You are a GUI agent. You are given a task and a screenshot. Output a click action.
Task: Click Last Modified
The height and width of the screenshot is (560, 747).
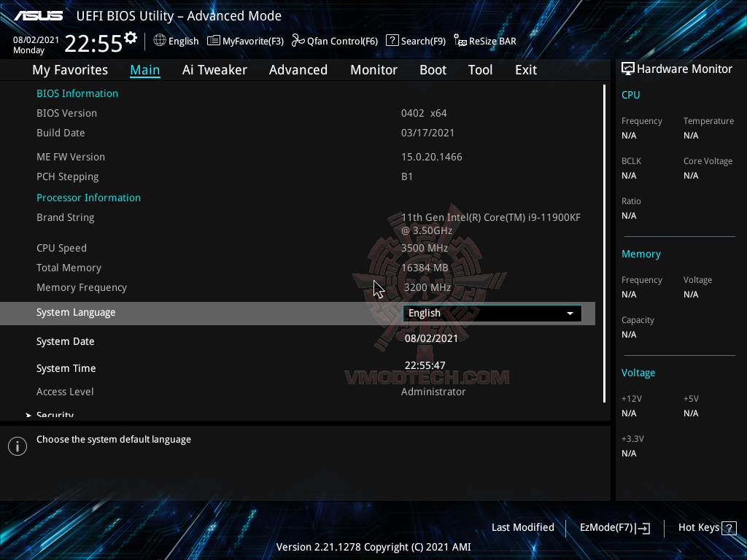click(522, 528)
